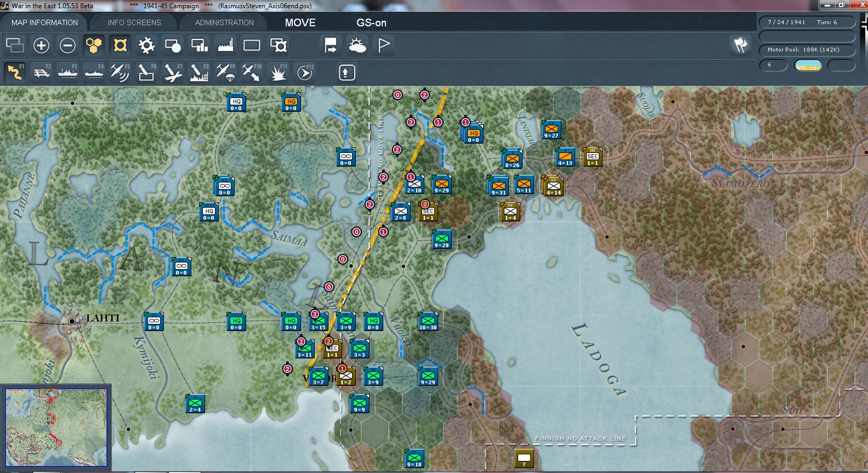
Task: Select the 9=27 unit counter
Action: coord(551,130)
